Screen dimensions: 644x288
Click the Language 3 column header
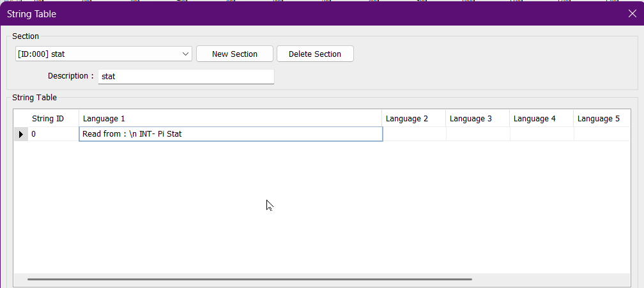(477, 119)
